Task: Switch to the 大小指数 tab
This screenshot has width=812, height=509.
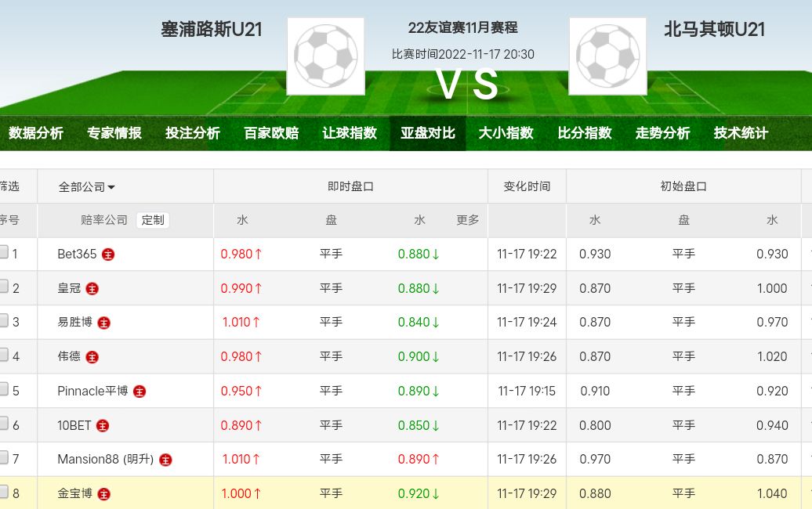Action: pos(506,133)
